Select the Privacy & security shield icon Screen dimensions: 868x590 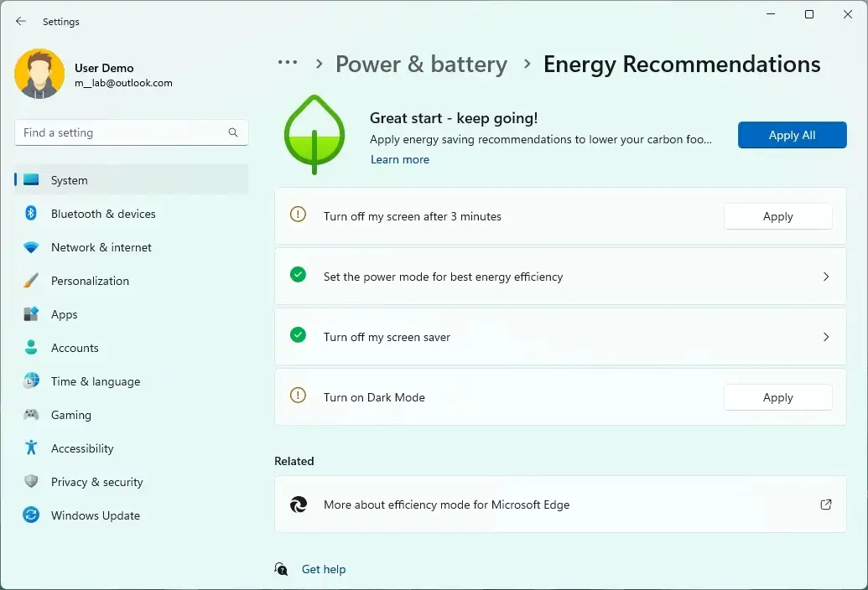(30, 482)
